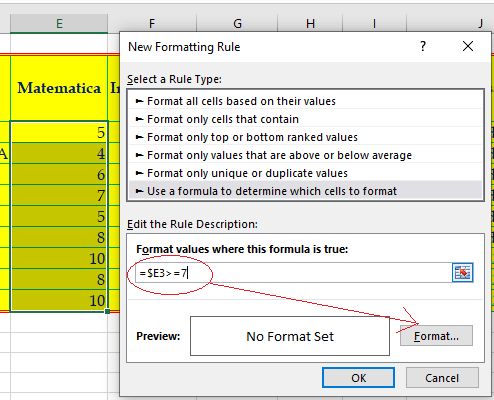494x400 pixels.
Task: Click the Format... button
Action: (x=436, y=336)
